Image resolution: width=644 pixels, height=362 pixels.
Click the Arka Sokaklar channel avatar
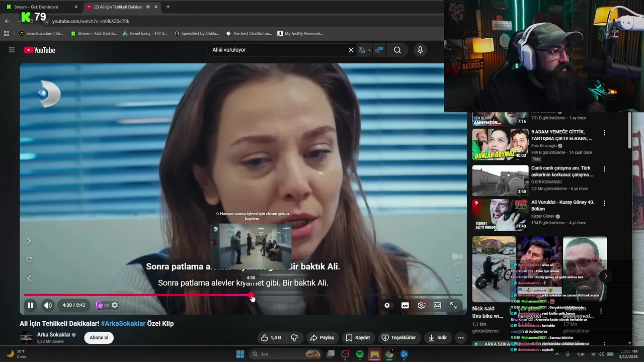coord(26,337)
